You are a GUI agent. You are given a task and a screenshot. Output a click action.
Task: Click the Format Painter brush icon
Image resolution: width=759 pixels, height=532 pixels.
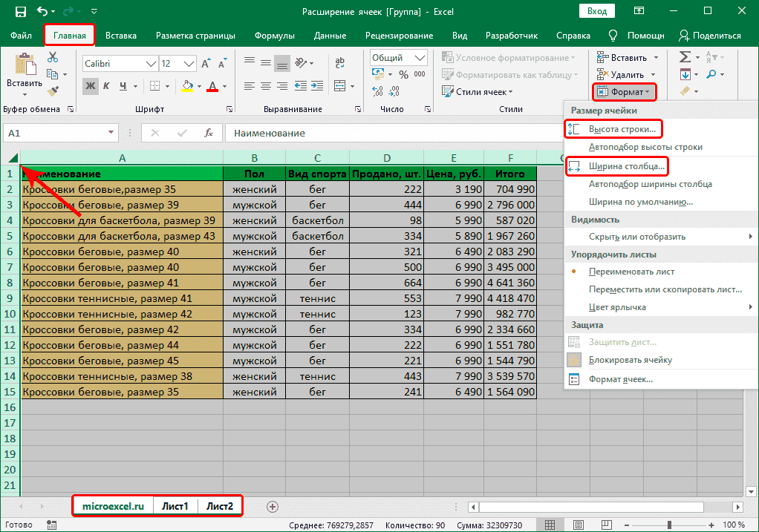pos(53,91)
